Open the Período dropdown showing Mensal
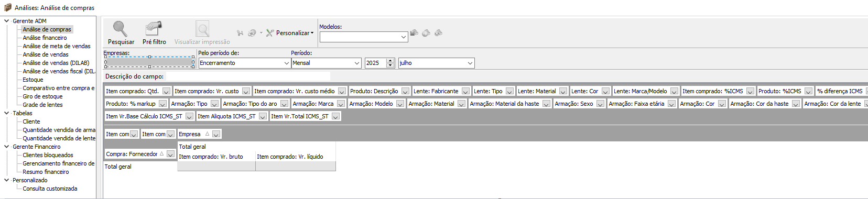Screen dimensions: 868x199 (357, 63)
